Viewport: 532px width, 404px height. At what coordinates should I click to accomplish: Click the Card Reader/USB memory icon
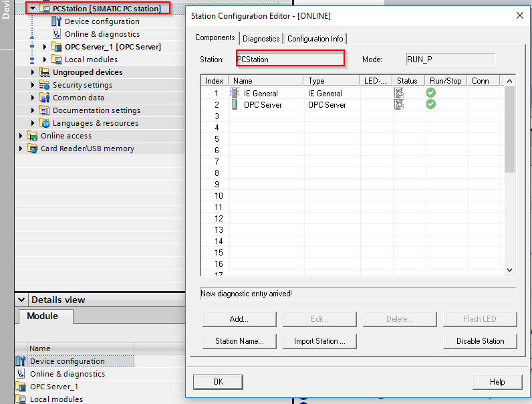pyautogui.click(x=33, y=148)
